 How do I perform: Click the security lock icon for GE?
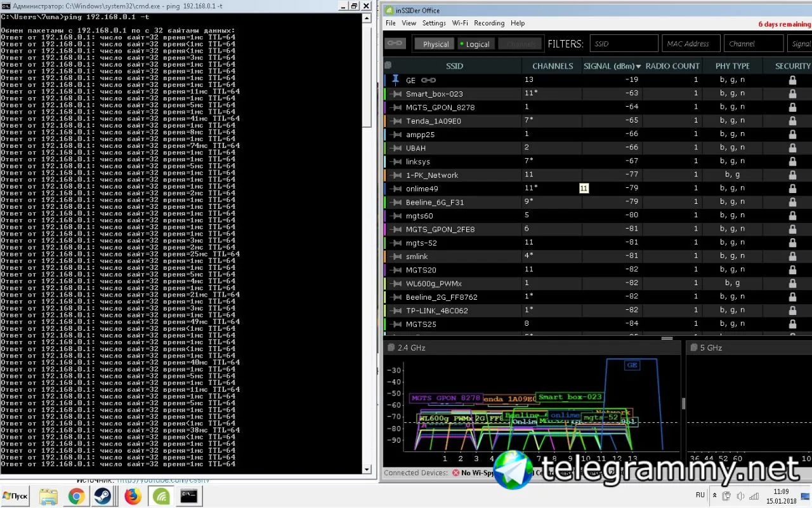(792, 80)
